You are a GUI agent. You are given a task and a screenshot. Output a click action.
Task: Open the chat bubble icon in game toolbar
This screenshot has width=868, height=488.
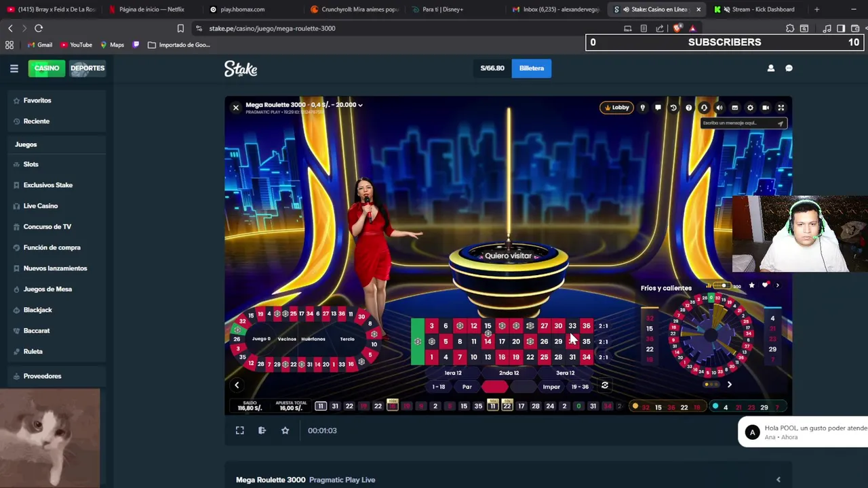coord(658,108)
